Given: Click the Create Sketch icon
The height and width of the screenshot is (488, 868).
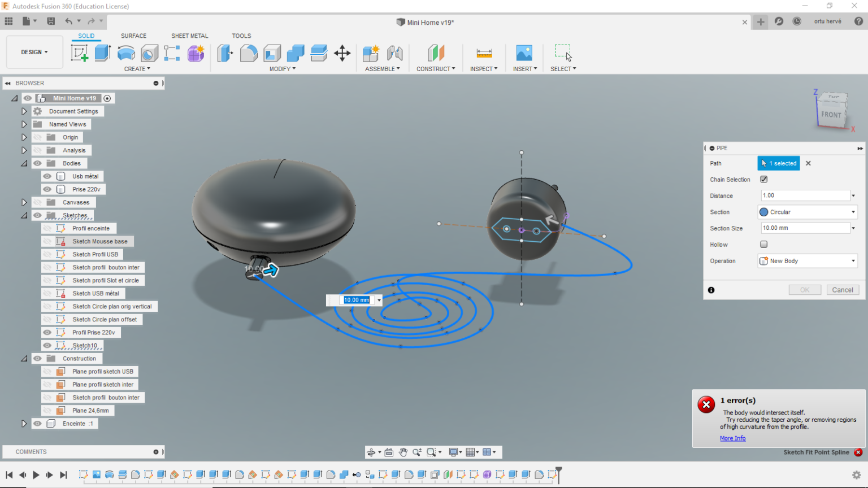Looking at the screenshot, I should coord(79,53).
